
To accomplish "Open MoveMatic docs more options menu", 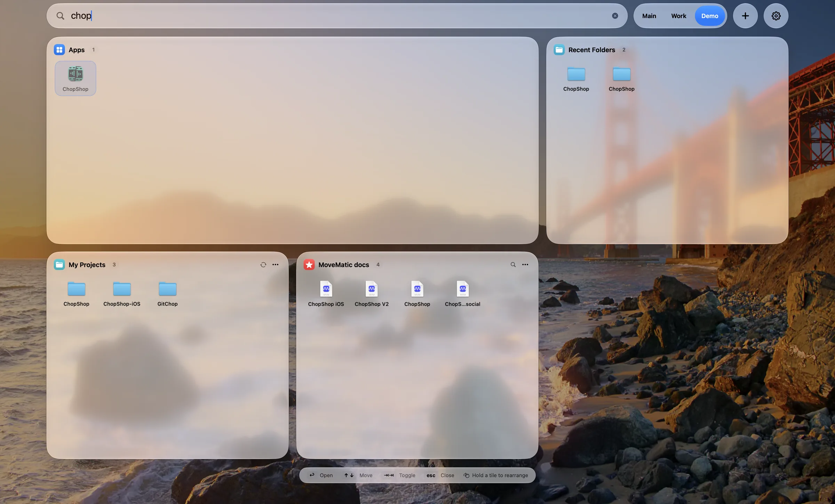I will pyautogui.click(x=525, y=265).
